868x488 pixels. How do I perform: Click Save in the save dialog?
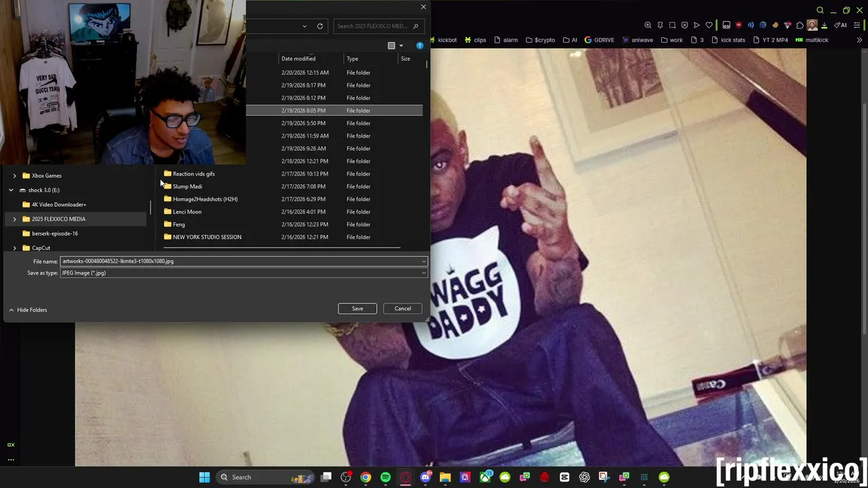(357, 308)
